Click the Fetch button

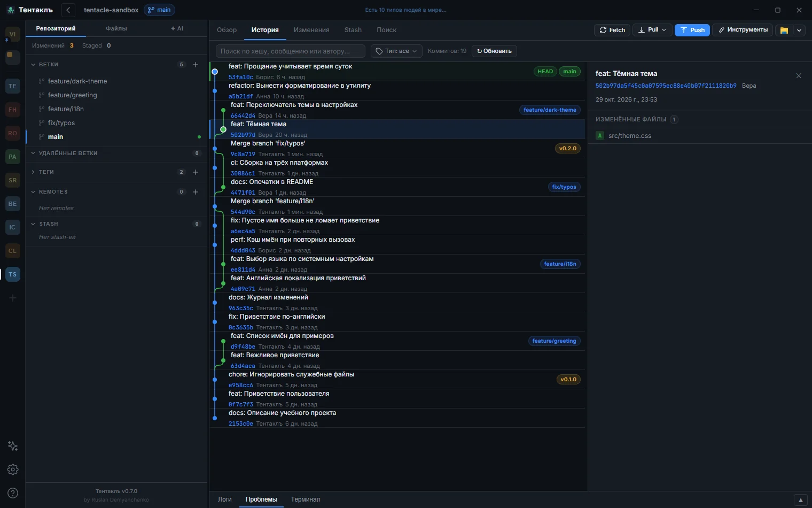coord(612,30)
